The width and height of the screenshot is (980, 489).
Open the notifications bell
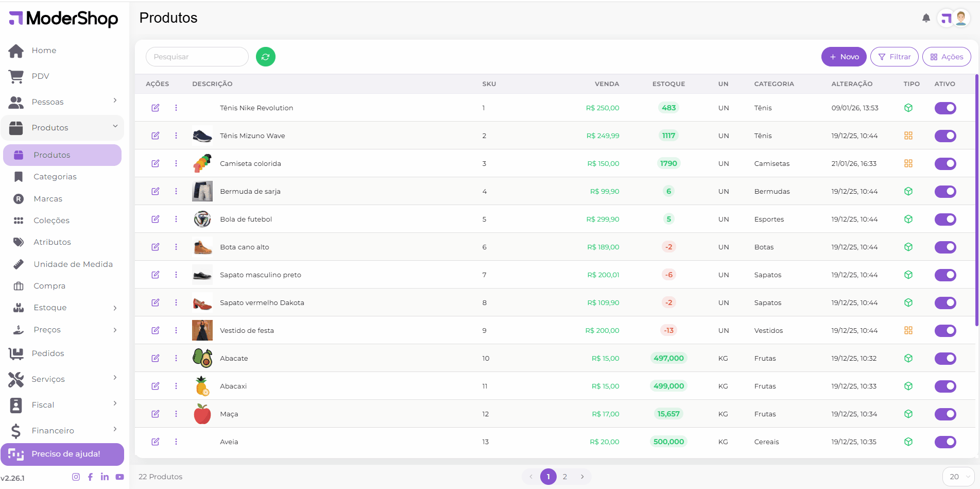tap(926, 19)
